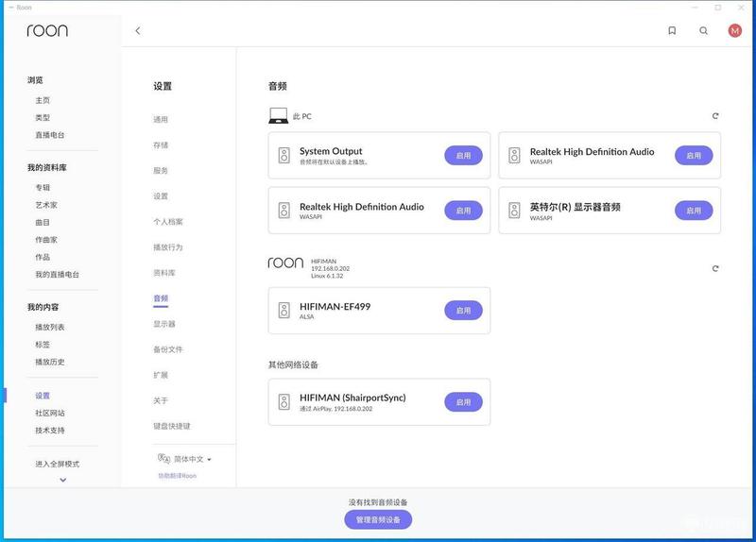The height and width of the screenshot is (542, 756).
Task: Open 通用 settings tab
Action: (161, 120)
